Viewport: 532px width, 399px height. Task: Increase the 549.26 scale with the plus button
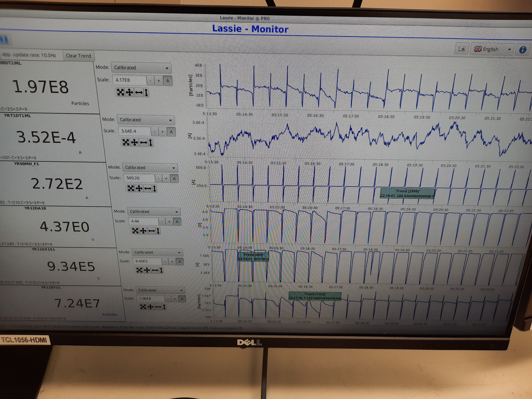166,178
